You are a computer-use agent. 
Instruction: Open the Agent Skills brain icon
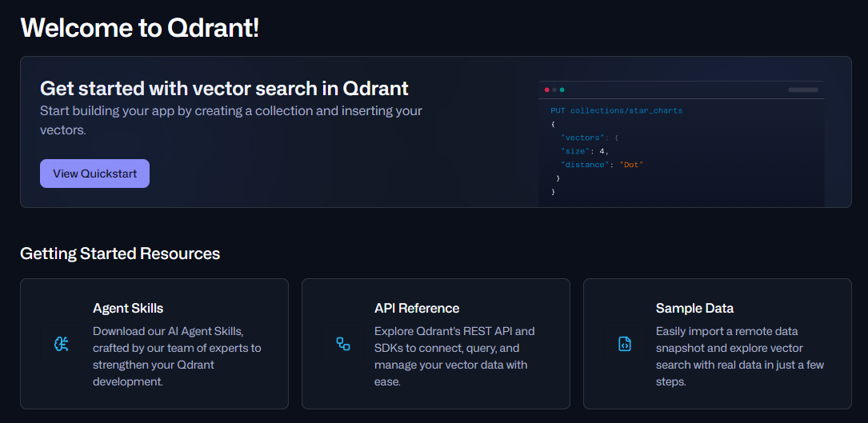(62, 344)
